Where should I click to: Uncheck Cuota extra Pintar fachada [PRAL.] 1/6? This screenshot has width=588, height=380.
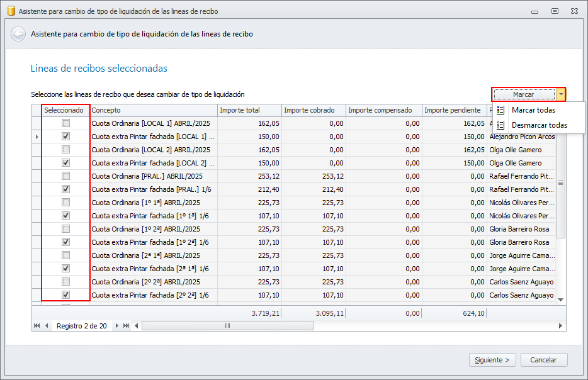point(65,189)
